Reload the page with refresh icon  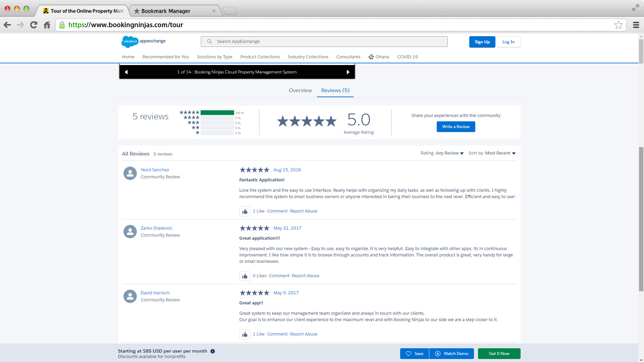pyautogui.click(x=34, y=25)
